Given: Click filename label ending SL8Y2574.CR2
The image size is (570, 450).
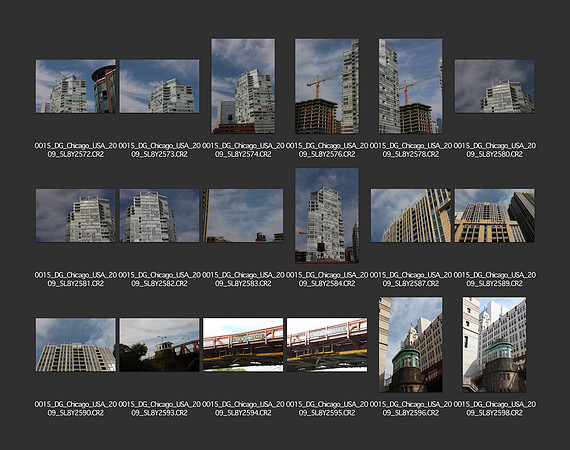Looking at the screenshot, I should [x=243, y=150].
